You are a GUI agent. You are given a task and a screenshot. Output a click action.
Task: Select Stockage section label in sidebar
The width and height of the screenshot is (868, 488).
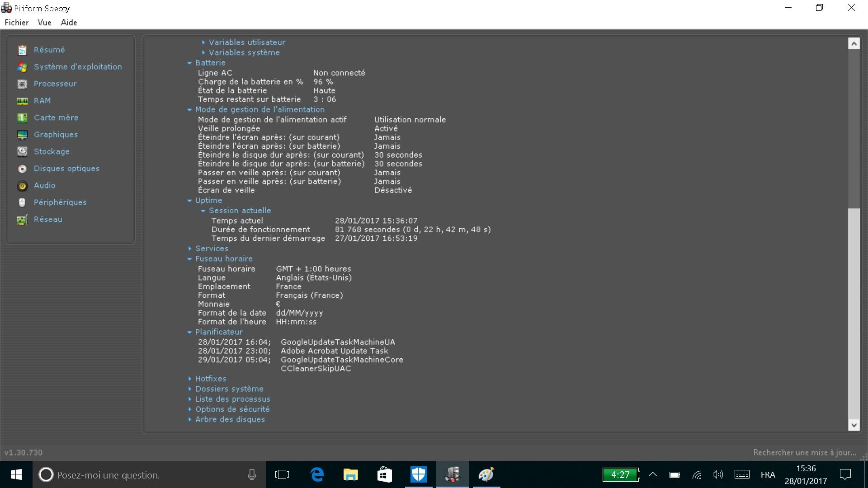pyautogui.click(x=52, y=151)
